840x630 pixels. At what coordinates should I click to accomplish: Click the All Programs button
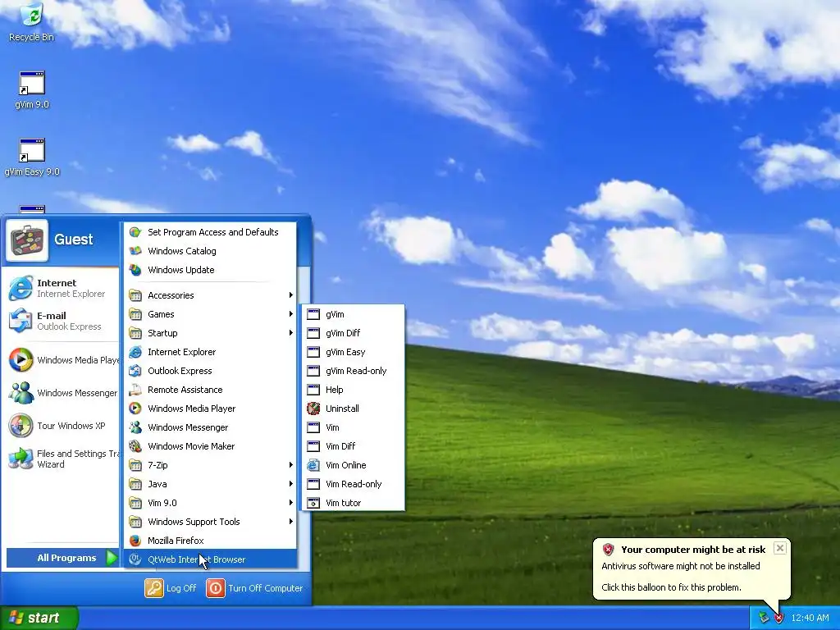pyautogui.click(x=62, y=558)
